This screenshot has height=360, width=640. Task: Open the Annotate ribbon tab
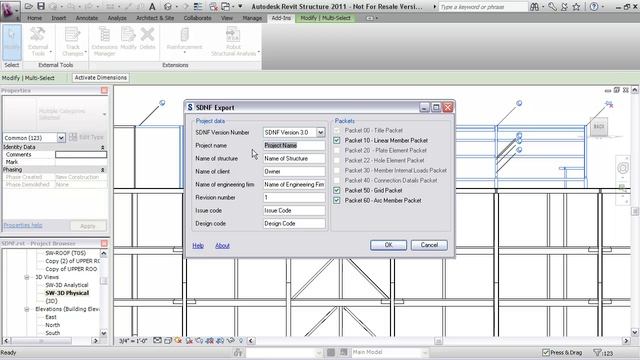[x=87, y=18]
